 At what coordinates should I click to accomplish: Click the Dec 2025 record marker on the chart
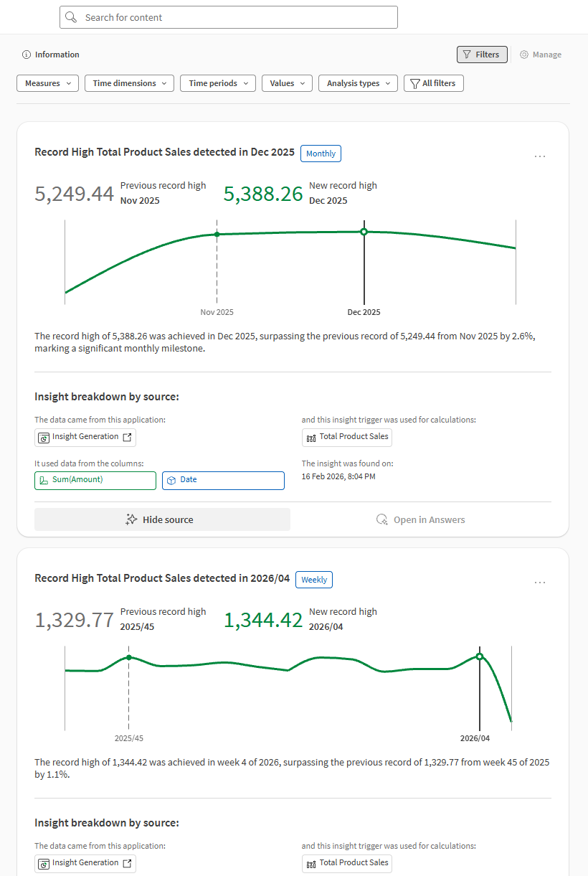click(x=364, y=232)
